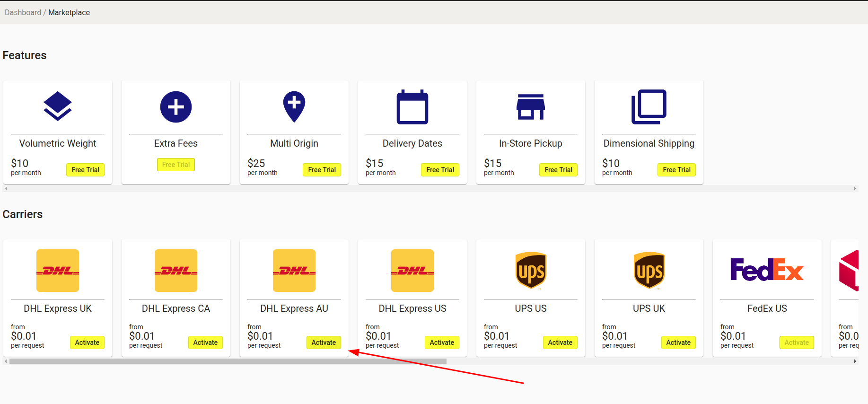Click the FedEx US name

click(x=767, y=308)
